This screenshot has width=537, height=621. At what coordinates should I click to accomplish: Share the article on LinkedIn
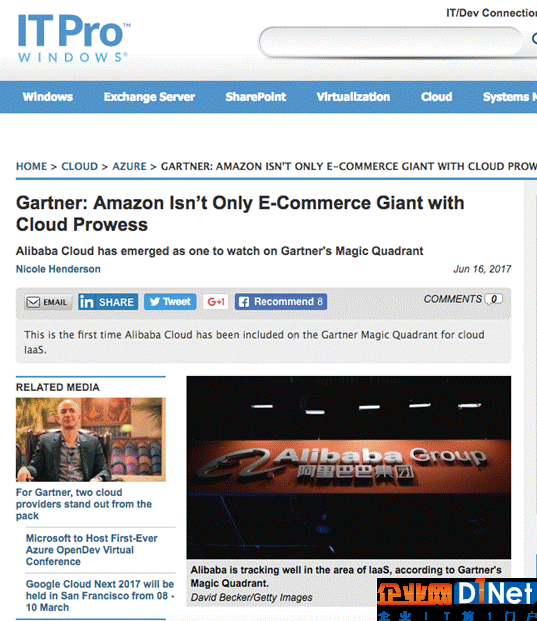pyautogui.click(x=108, y=302)
